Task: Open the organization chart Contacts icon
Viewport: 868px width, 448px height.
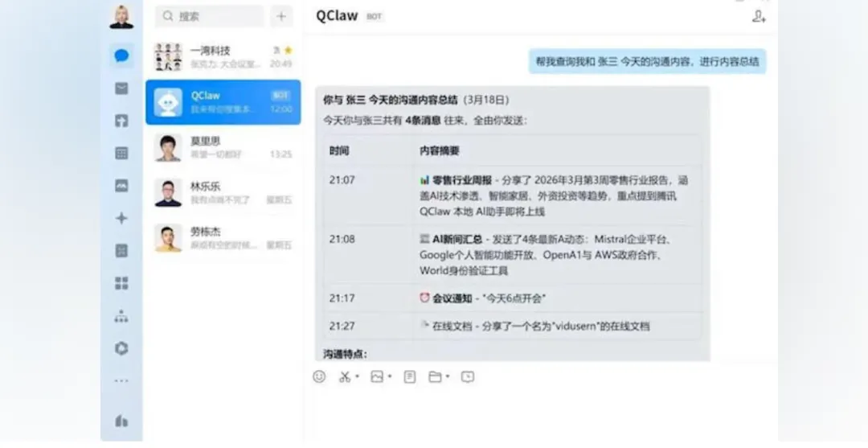Action: pyautogui.click(x=121, y=316)
